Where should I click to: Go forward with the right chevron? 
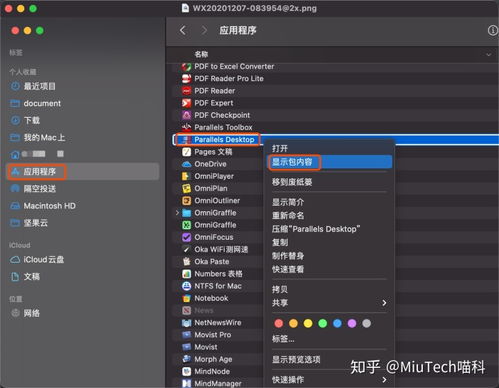click(204, 30)
